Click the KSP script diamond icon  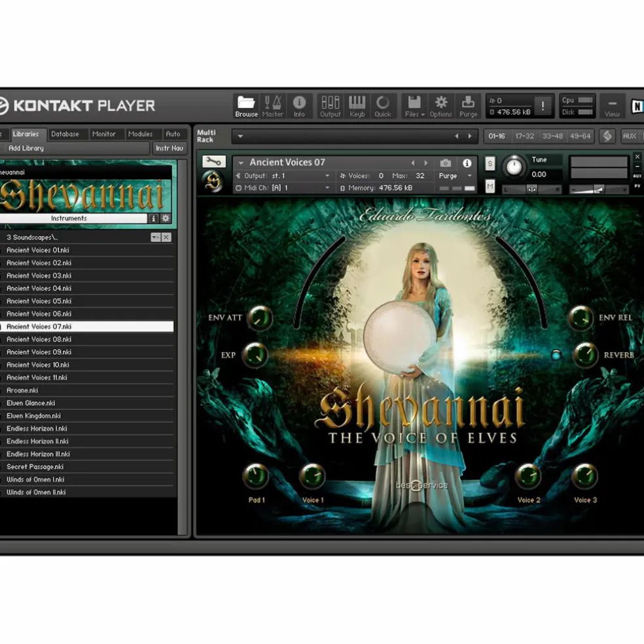click(x=607, y=136)
